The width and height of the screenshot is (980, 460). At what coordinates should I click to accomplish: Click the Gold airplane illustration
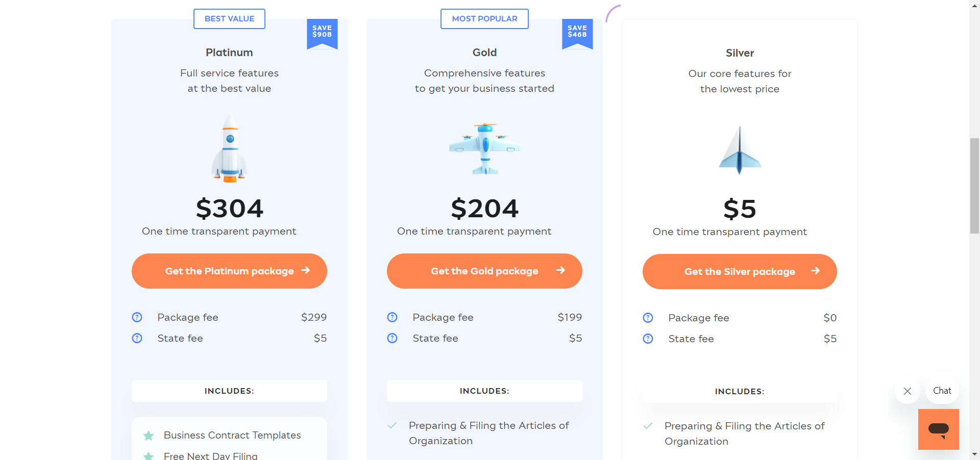485,148
